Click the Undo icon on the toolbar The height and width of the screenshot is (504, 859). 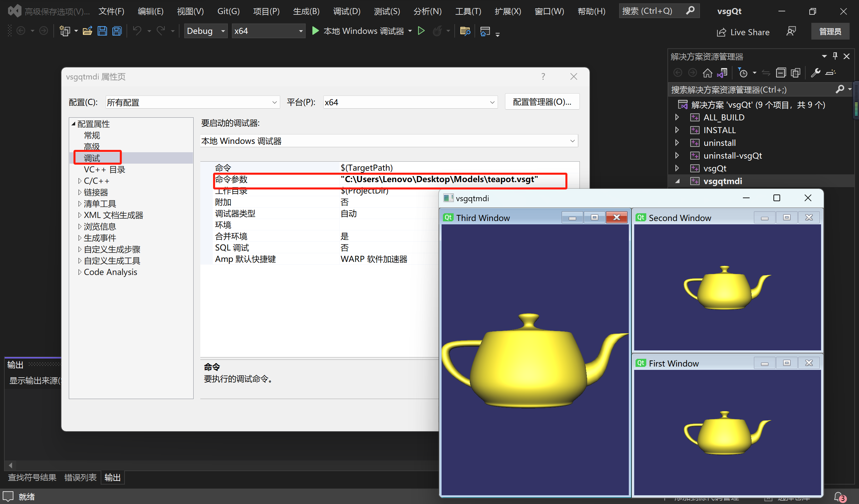click(x=138, y=31)
